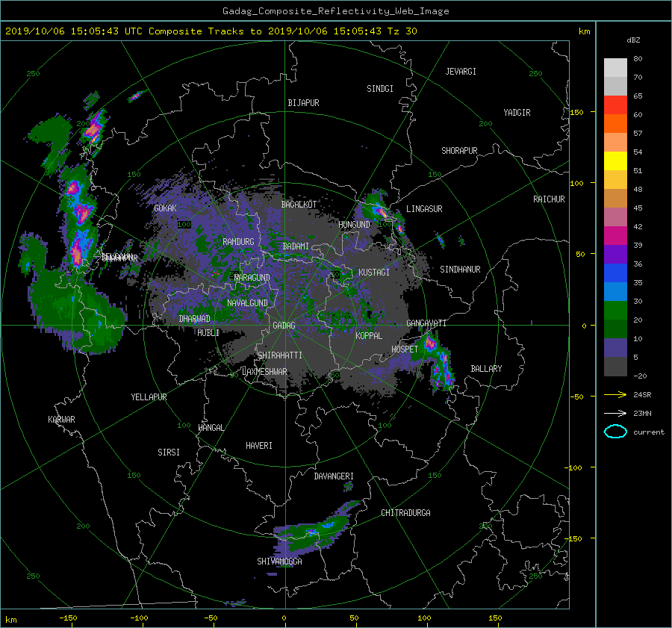Image resolution: width=672 pixels, height=628 pixels.
Task: Click the yellow 24SR arrow icon
Action: point(615,394)
